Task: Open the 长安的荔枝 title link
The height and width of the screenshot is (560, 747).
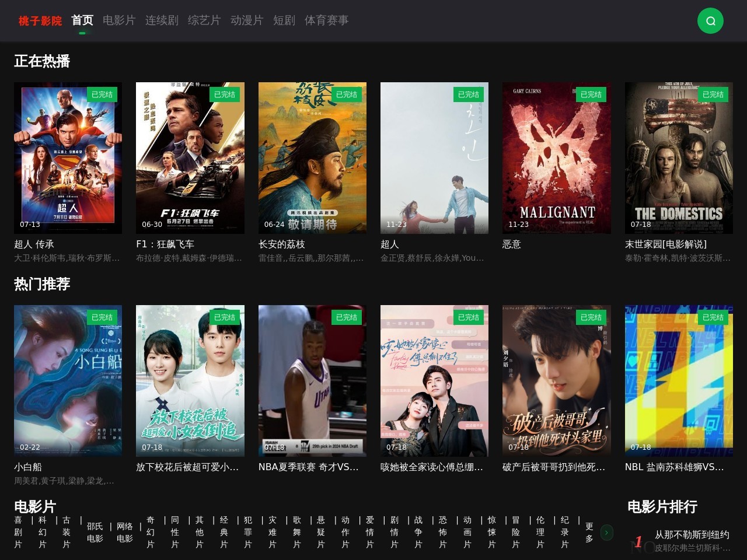Action: tap(282, 244)
